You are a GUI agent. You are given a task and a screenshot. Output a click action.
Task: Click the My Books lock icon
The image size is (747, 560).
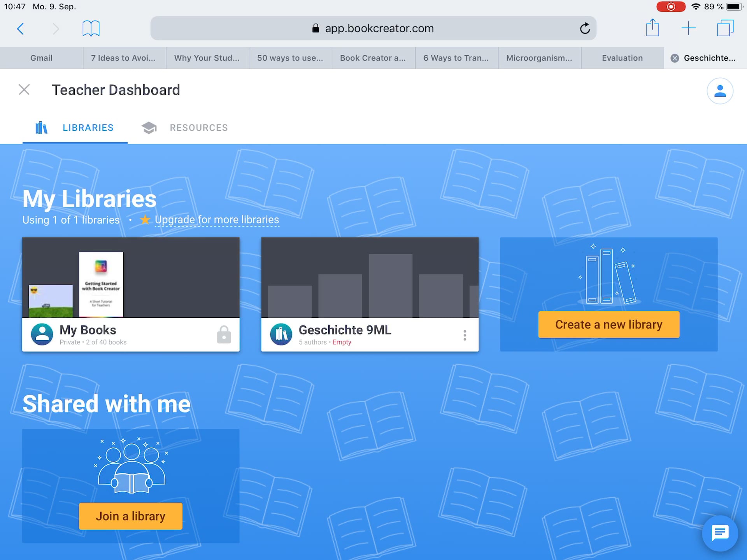coord(224,334)
